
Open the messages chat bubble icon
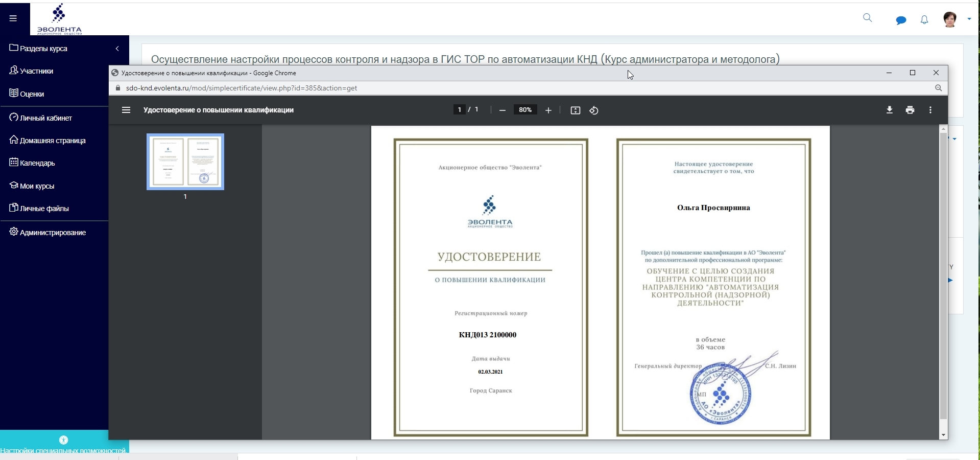901,20
